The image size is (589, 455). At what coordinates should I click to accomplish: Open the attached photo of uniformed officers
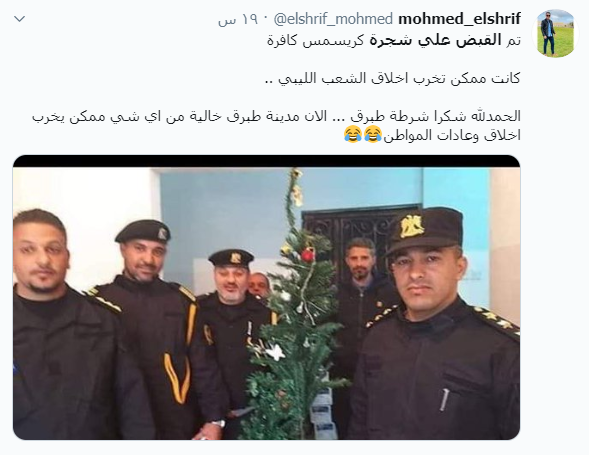pyautogui.click(x=266, y=297)
